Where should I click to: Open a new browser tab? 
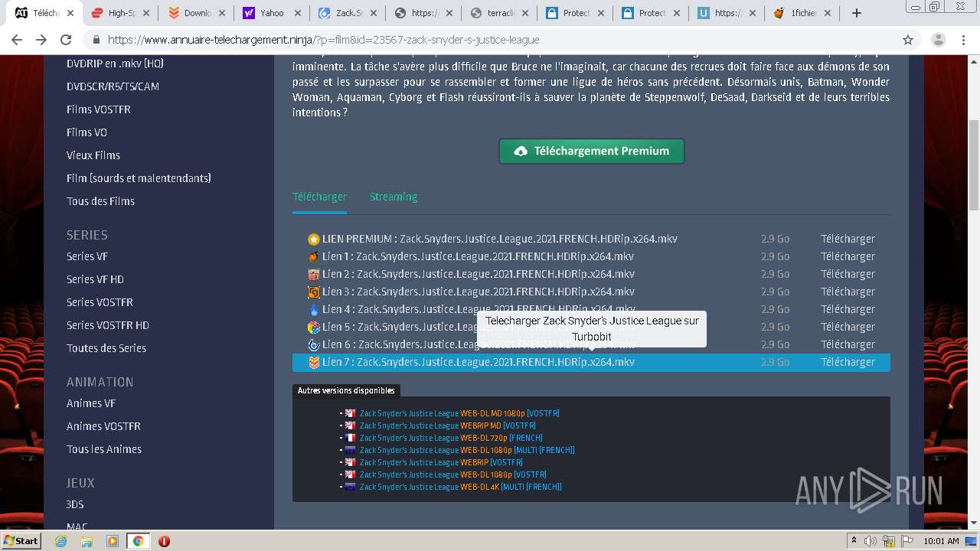(x=857, y=13)
